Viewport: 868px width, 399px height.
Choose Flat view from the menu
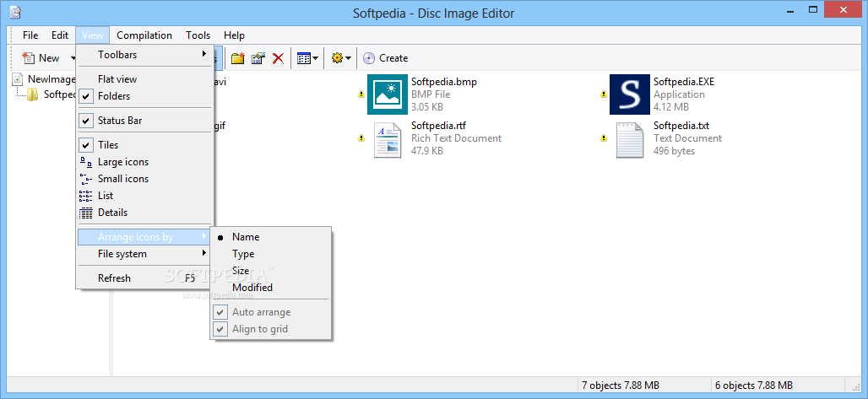coord(145,79)
